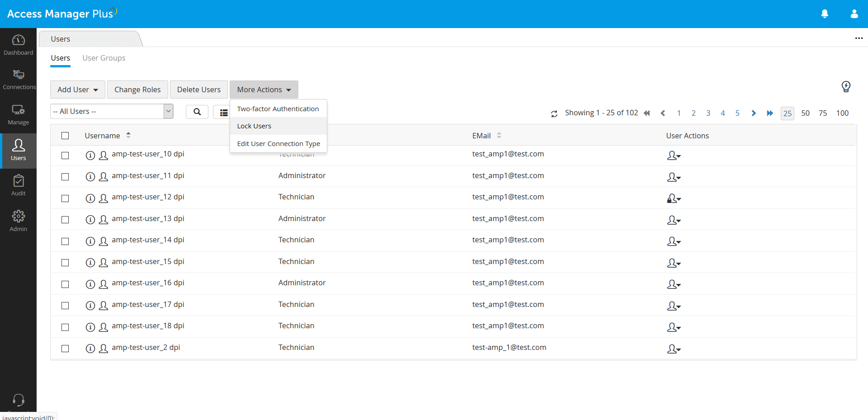This screenshot has height=420, width=868.
Task: Show info for amp-test-user_16 dpi
Action: (x=90, y=284)
